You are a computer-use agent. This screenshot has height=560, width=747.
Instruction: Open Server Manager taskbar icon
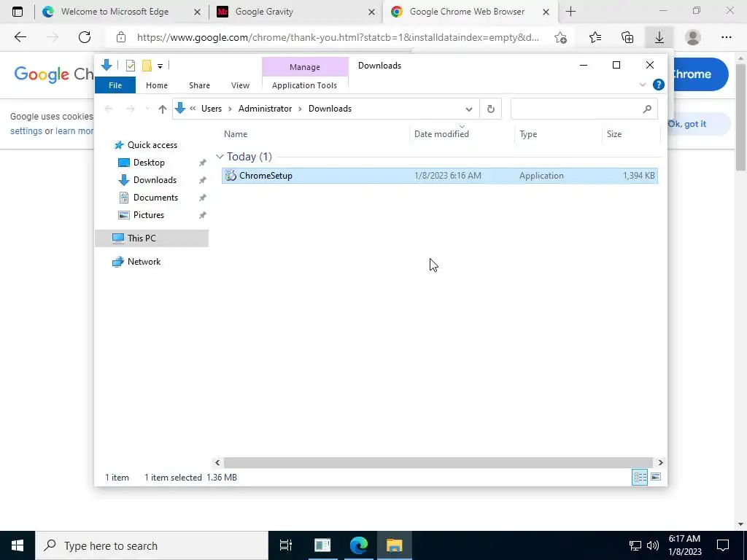(322, 545)
